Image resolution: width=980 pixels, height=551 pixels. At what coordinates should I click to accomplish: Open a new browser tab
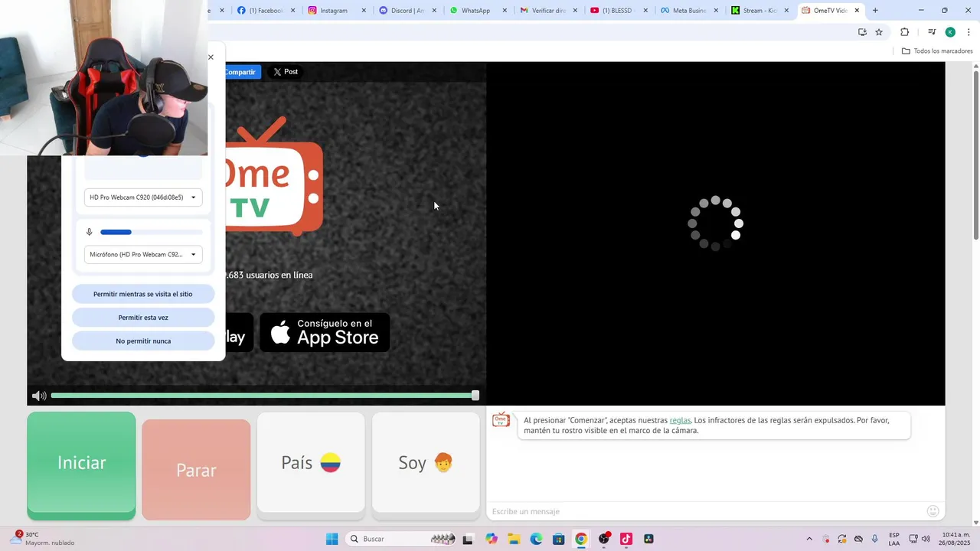point(875,11)
